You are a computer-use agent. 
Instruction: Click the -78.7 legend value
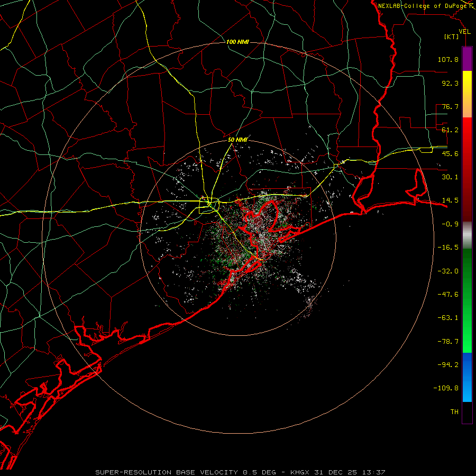448,342
